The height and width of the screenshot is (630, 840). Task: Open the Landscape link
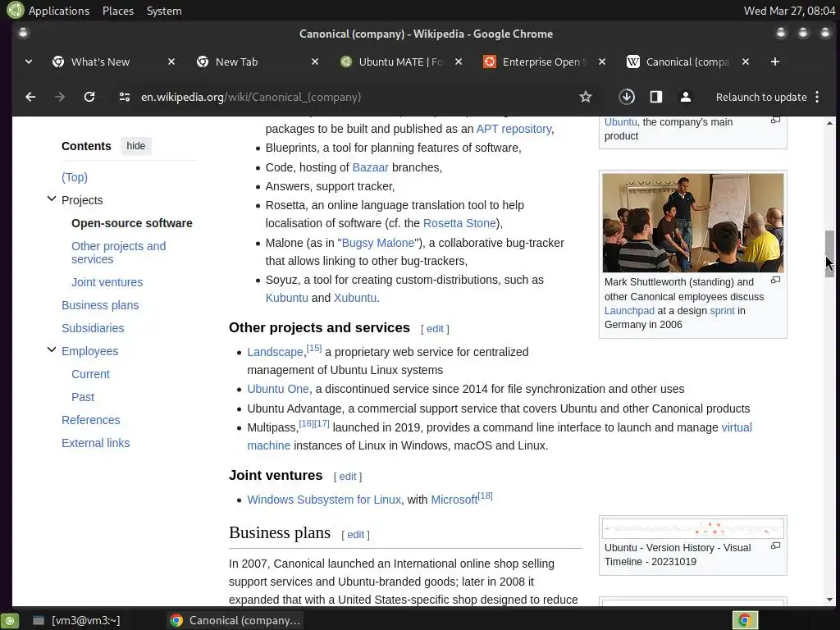coord(275,352)
